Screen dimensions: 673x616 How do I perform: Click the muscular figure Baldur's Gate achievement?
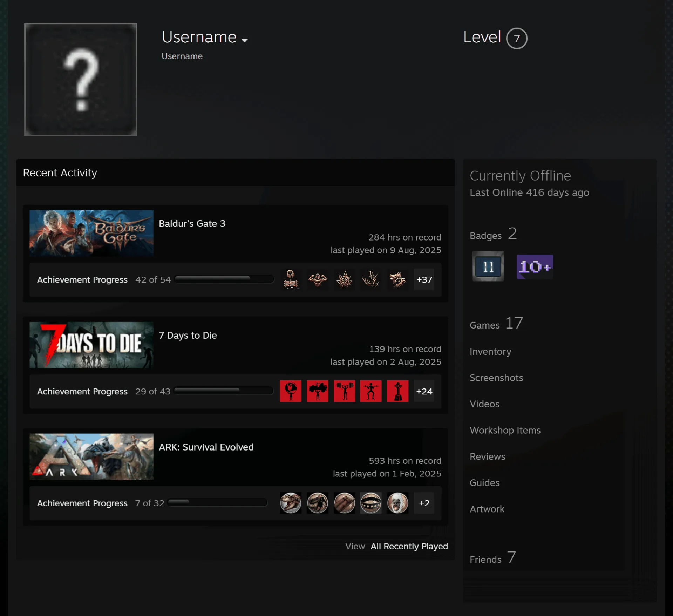coord(318,279)
